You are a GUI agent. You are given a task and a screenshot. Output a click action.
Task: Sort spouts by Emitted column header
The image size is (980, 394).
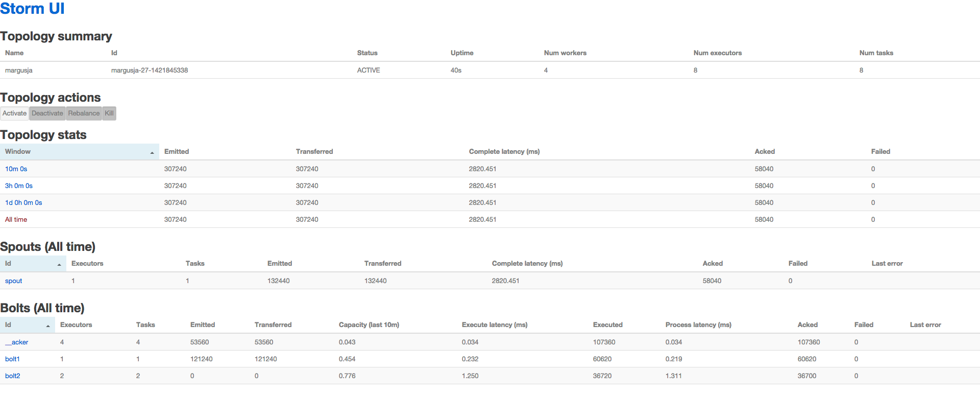(x=279, y=263)
